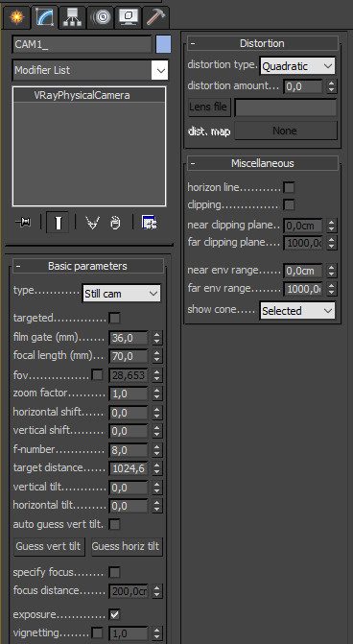The image size is (353, 644).
Task: Adjust far clipping plane spinner
Action: pyautogui.click(x=332, y=243)
